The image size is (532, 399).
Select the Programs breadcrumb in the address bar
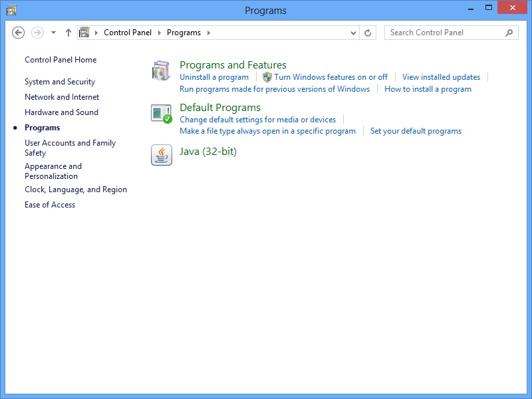coord(184,32)
